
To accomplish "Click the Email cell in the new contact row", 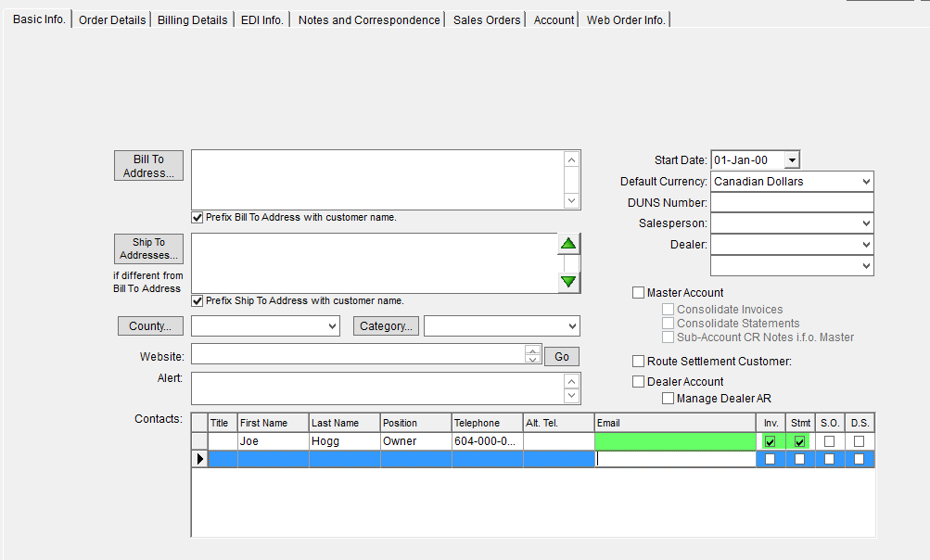I will (x=675, y=459).
